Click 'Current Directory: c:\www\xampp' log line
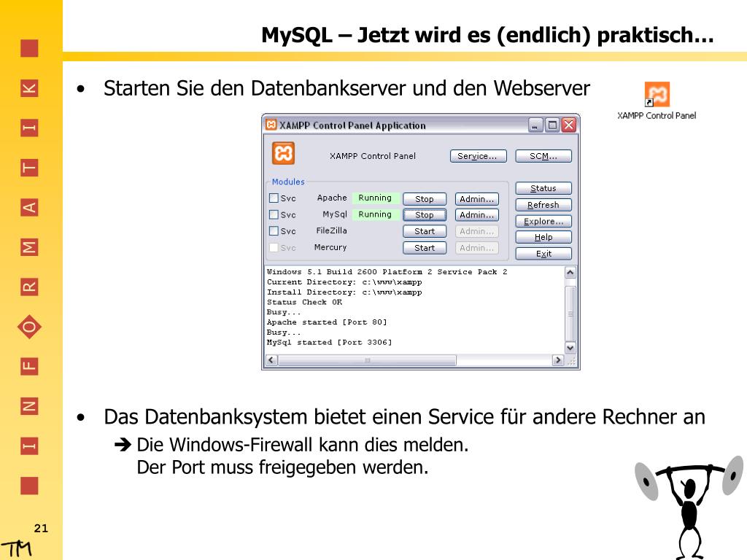Screen dimensions: 747x560 click(344, 282)
